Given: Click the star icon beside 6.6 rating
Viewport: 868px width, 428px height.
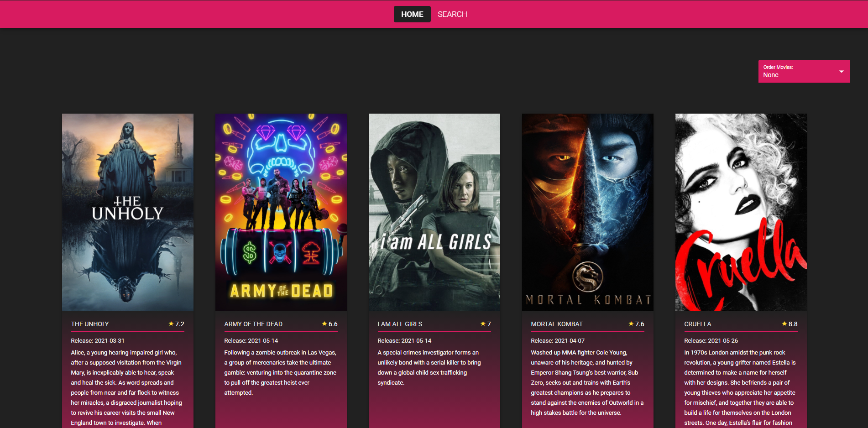Looking at the screenshot, I should [324, 324].
